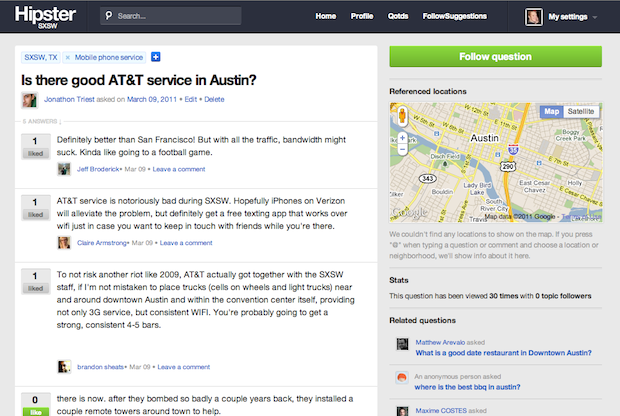Open the Mobile phone service tag

(109, 57)
